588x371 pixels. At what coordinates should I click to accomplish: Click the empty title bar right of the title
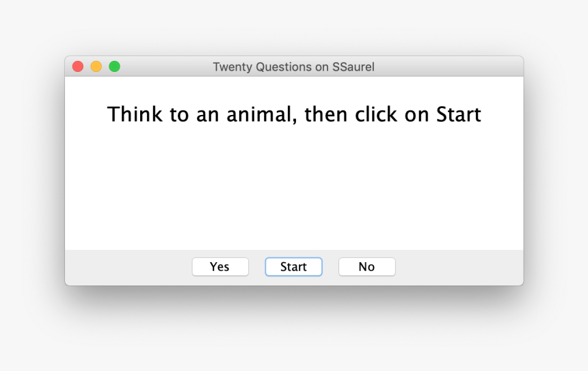point(444,67)
